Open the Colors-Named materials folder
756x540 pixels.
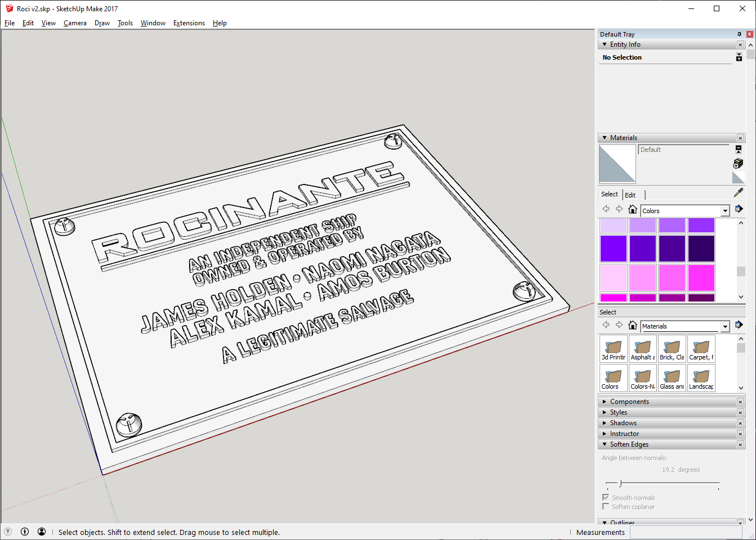point(643,377)
